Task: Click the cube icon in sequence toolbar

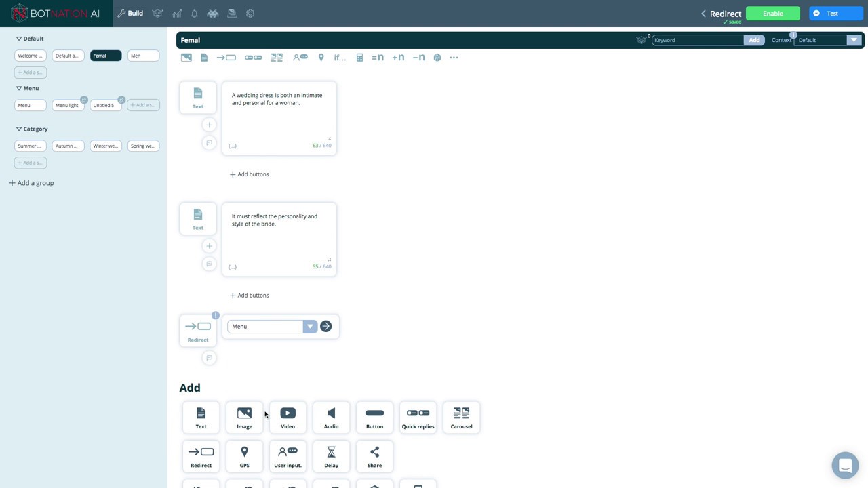Action: click(x=437, y=58)
